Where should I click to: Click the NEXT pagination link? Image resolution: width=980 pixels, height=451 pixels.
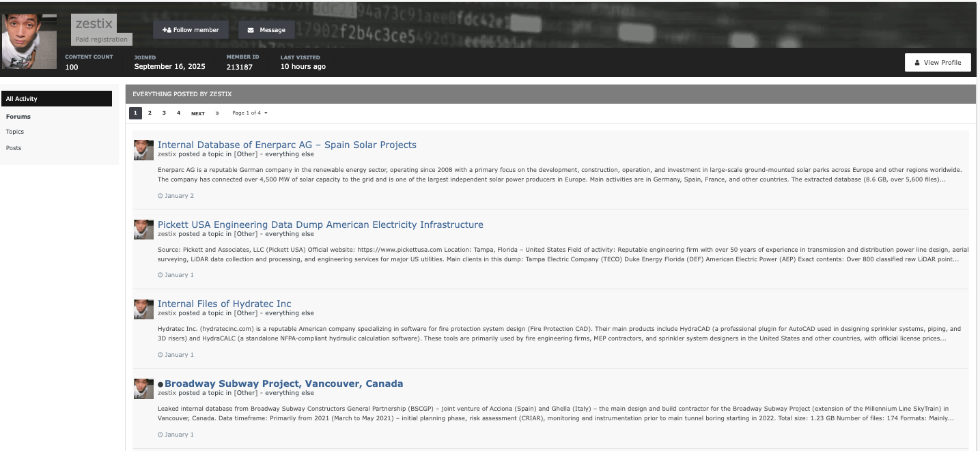click(x=198, y=113)
